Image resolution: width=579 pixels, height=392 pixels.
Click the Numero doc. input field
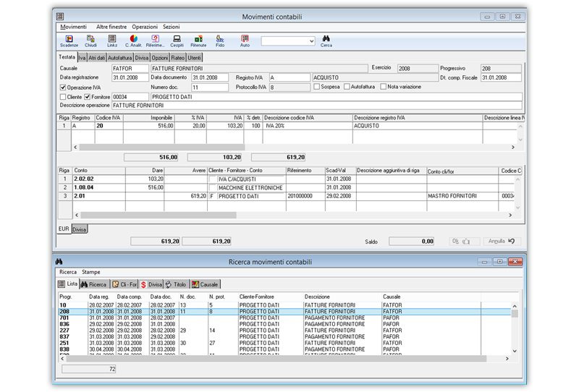coord(209,87)
